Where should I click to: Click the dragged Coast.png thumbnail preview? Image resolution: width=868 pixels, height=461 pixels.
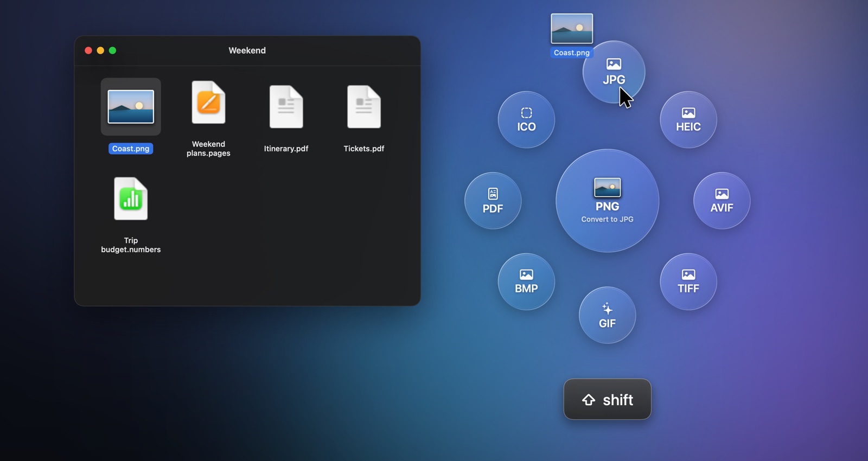[572, 29]
